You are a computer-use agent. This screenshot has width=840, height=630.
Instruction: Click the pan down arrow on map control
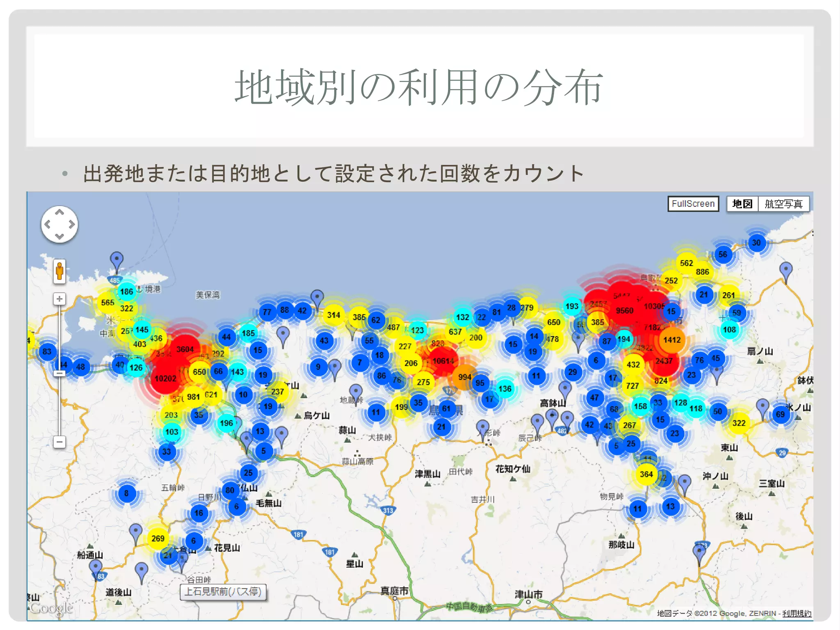pos(59,236)
